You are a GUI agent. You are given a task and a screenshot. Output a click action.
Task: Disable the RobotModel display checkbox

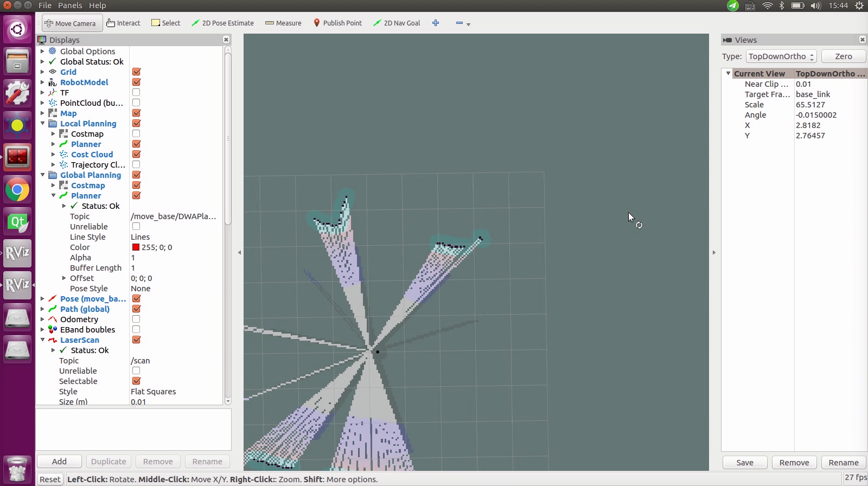136,82
